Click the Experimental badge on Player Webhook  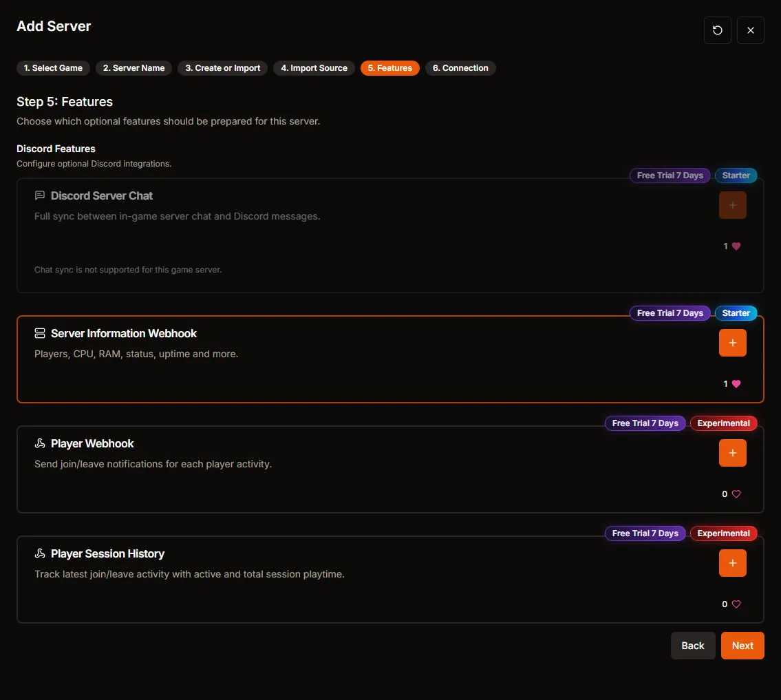pyautogui.click(x=723, y=423)
